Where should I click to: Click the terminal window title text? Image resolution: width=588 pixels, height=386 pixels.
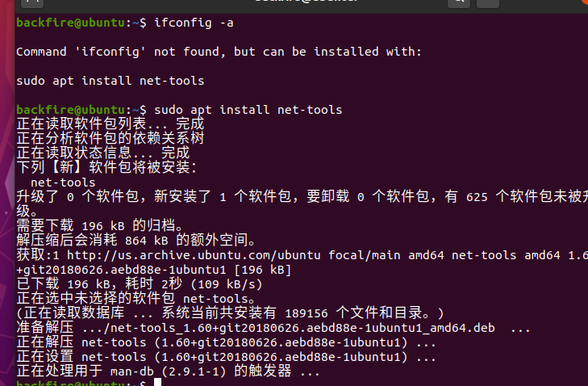pos(306,1)
